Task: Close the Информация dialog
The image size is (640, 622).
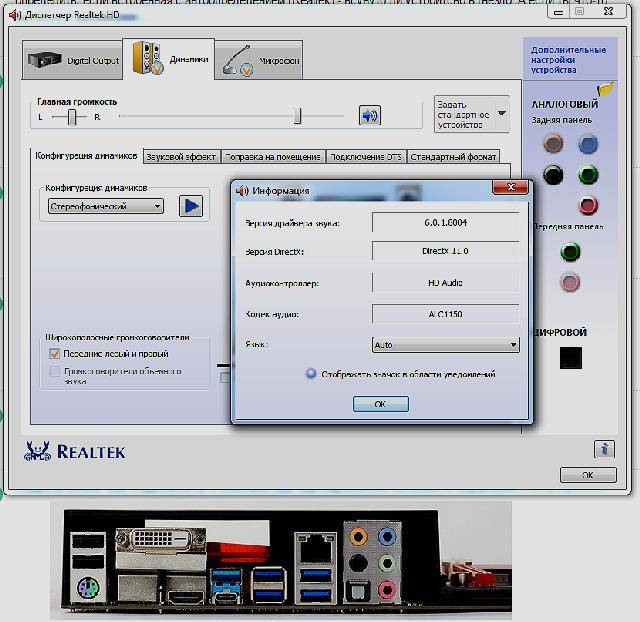Action: [510, 187]
